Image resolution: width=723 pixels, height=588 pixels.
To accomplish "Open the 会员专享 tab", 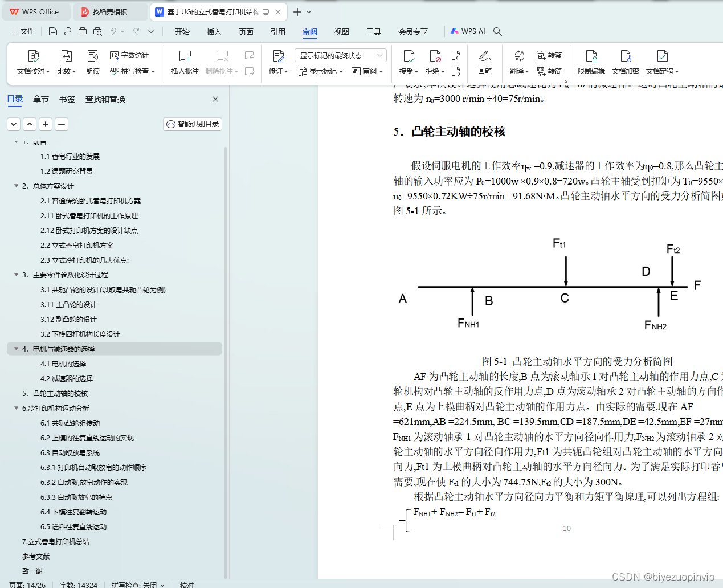I will (413, 32).
